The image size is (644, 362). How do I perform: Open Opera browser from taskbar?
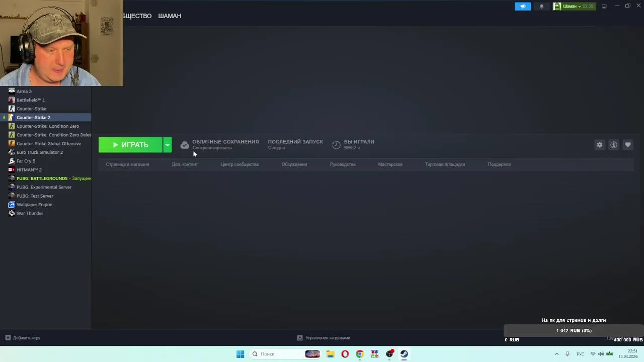(x=345, y=354)
